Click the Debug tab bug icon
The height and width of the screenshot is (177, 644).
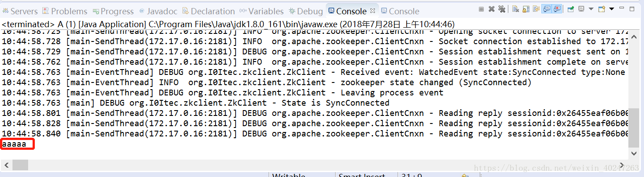[x=292, y=11]
